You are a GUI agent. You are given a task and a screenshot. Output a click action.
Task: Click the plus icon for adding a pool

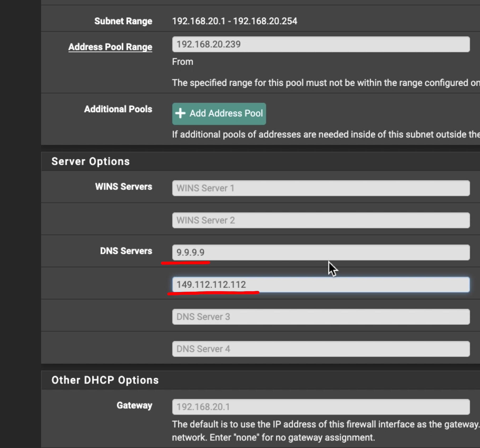[180, 113]
